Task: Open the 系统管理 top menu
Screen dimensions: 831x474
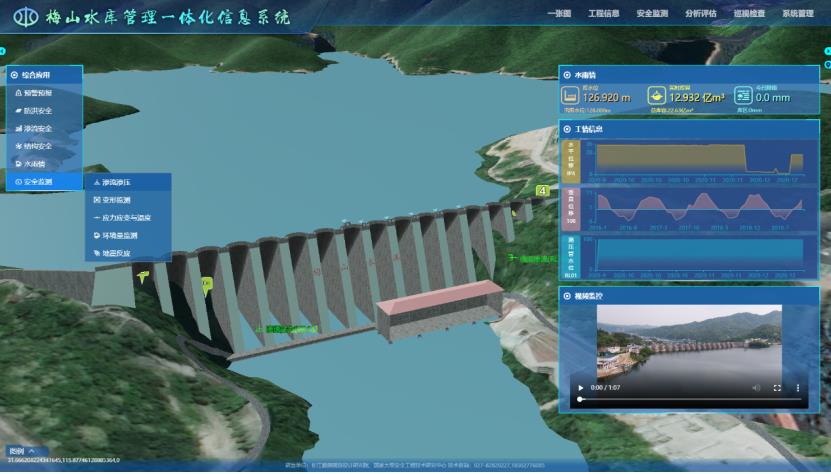Action: pyautogui.click(x=798, y=14)
